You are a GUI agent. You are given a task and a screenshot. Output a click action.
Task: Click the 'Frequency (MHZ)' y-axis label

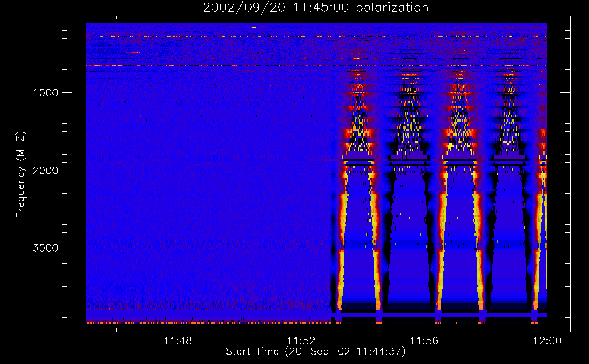point(20,175)
